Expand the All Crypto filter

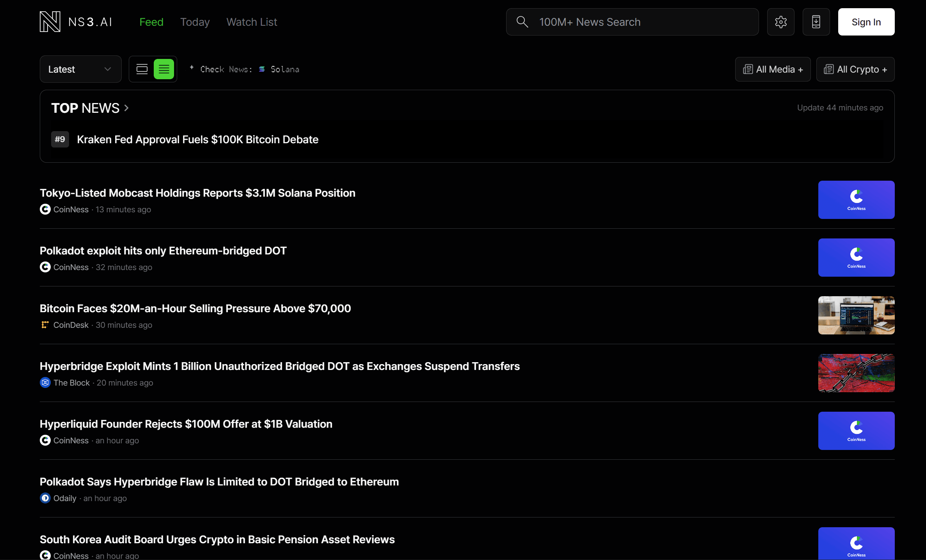[855, 69]
